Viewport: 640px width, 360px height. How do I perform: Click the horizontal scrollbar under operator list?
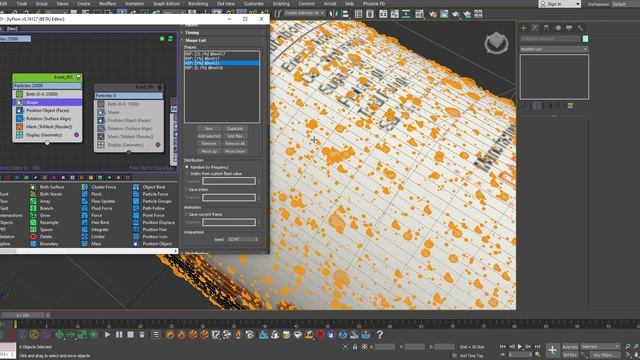89,251
